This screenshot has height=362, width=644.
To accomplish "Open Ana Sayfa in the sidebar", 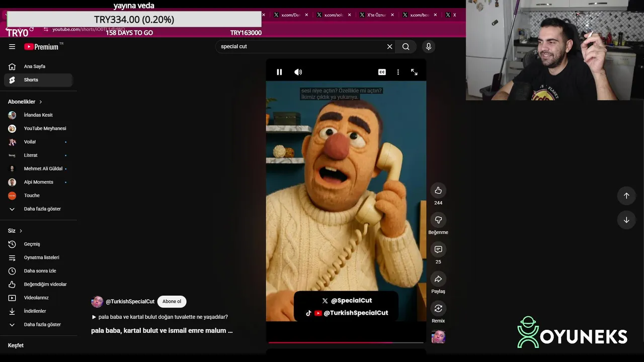I will tap(38, 66).
